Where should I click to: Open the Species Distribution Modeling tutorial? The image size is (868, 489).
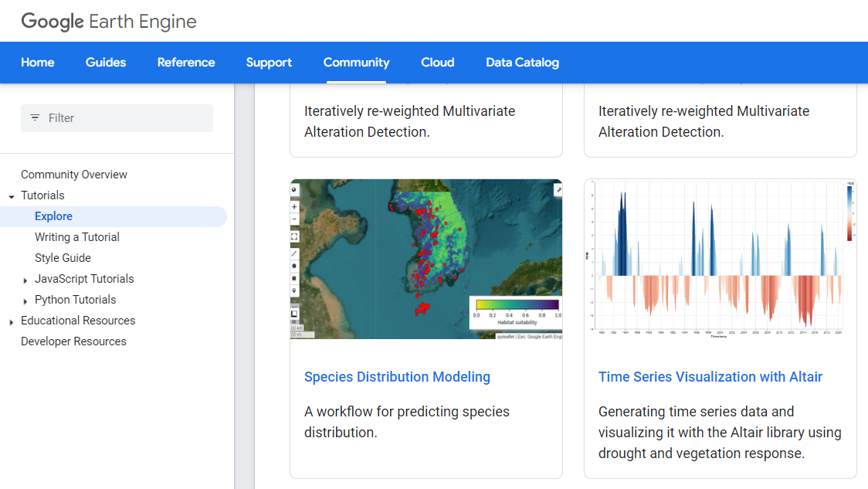coord(397,377)
